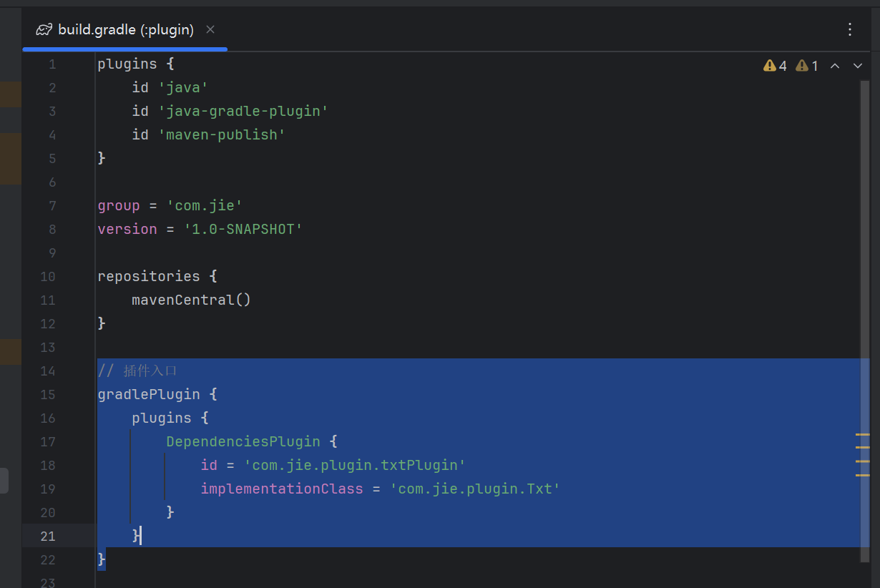Go to the next highlighted problem arrow
The width and height of the screenshot is (880, 588).
(858, 66)
